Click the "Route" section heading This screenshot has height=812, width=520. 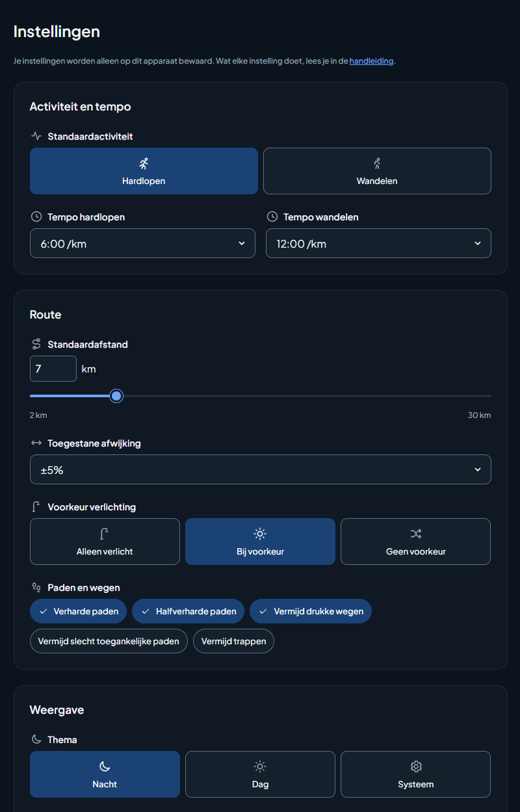45,315
